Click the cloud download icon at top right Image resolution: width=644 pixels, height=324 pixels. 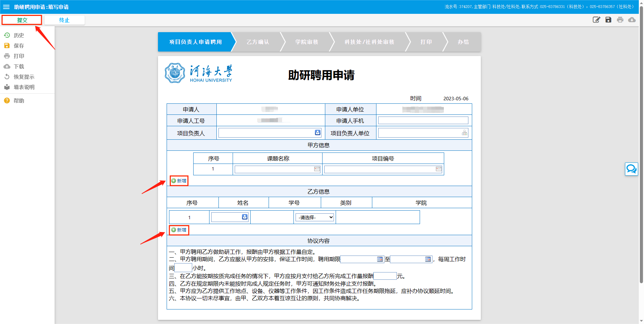click(x=632, y=20)
